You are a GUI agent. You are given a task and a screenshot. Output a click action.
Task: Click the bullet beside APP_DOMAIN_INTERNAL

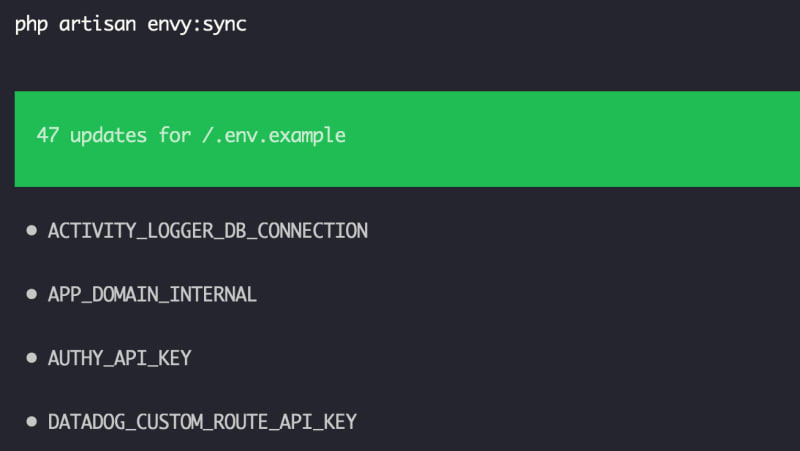point(32,295)
